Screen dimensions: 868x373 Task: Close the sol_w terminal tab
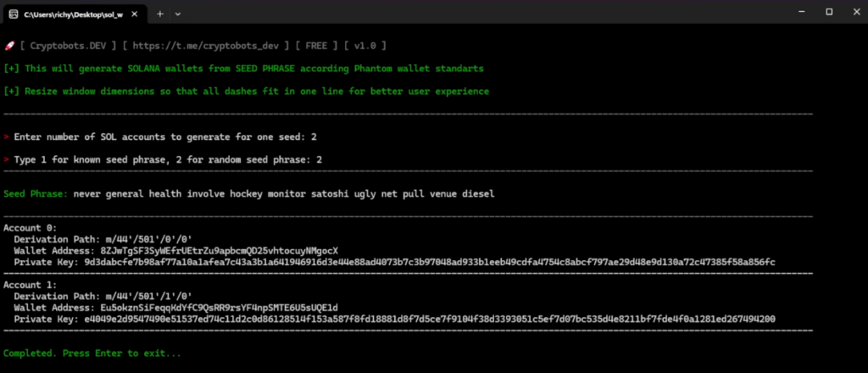point(133,14)
